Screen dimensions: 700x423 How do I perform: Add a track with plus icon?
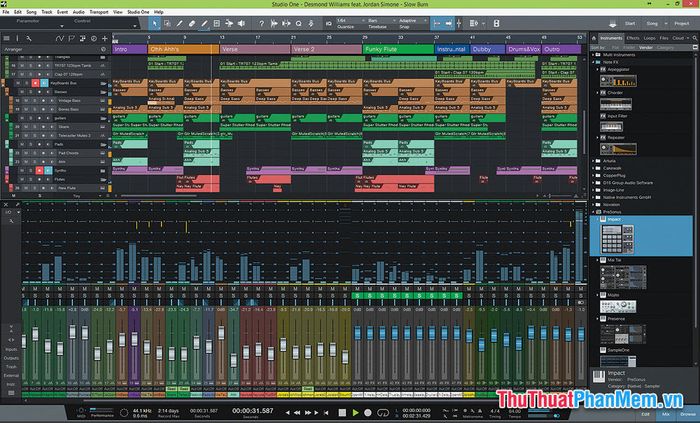pos(105,39)
